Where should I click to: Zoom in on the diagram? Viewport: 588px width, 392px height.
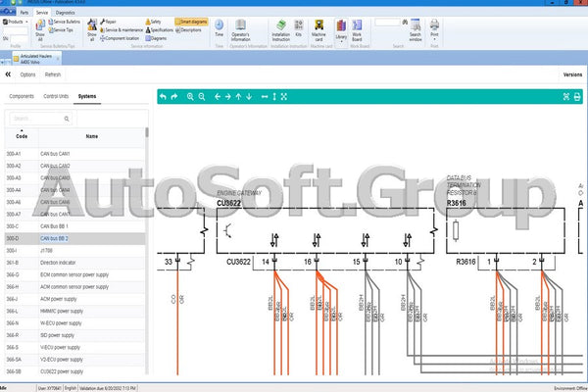(190, 97)
